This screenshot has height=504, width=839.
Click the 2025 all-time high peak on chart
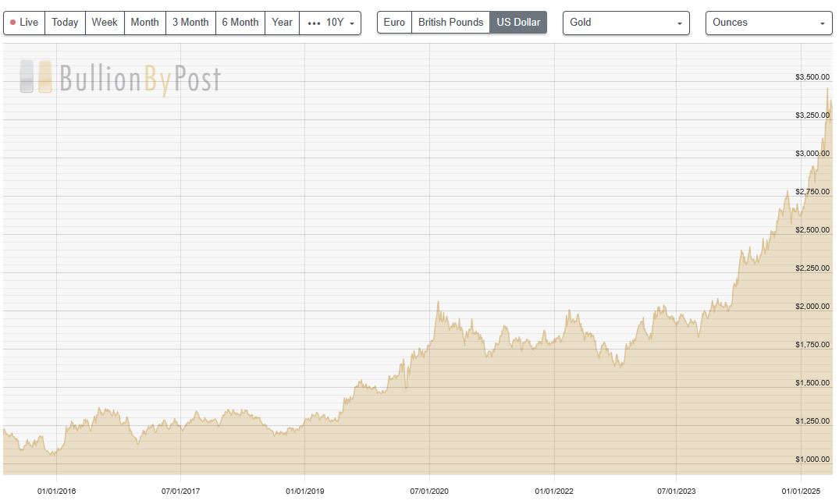[x=827, y=88]
